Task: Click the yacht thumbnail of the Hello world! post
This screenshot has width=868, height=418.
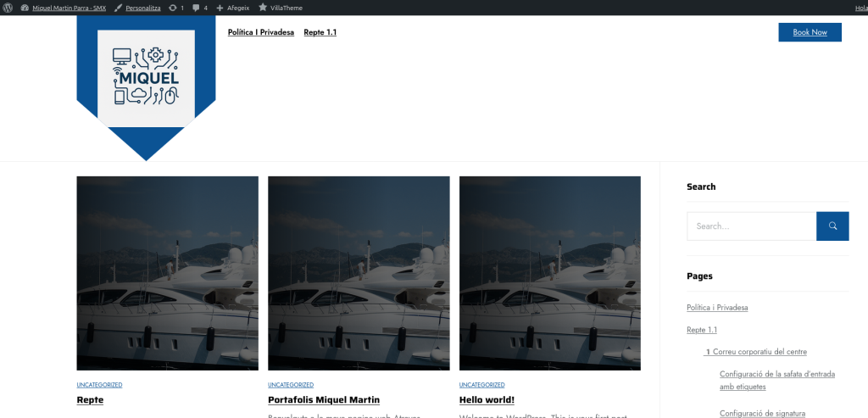Action: coord(549,273)
